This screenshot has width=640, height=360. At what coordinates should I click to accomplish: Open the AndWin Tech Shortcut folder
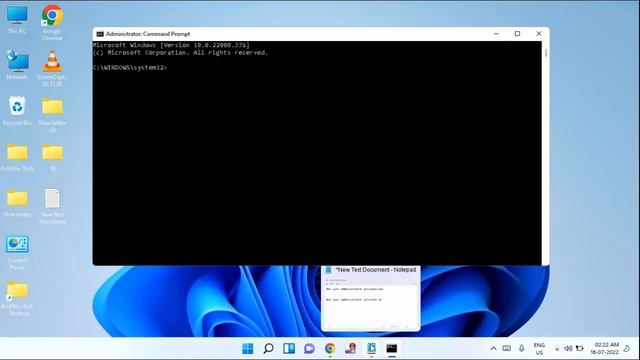pos(17,298)
